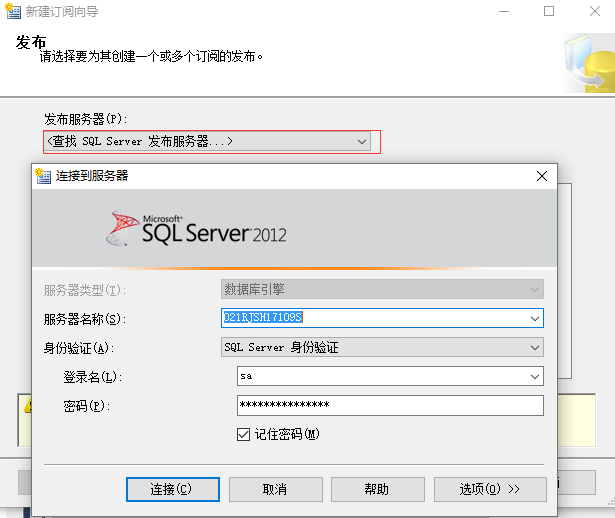Image resolution: width=615 pixels, height=518 pixels.
Task: Open the 身份验证 authentication dropdown
Action: pos(535,347)
